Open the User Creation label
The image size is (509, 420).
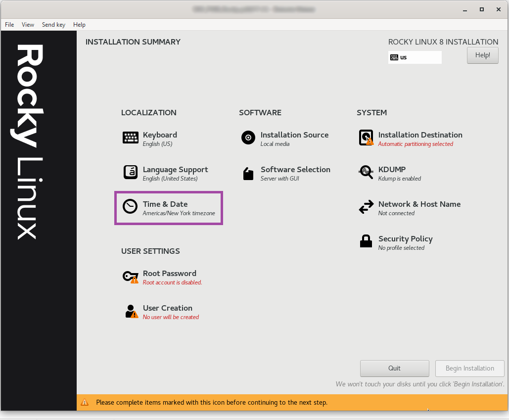click(x=168, y=308)
